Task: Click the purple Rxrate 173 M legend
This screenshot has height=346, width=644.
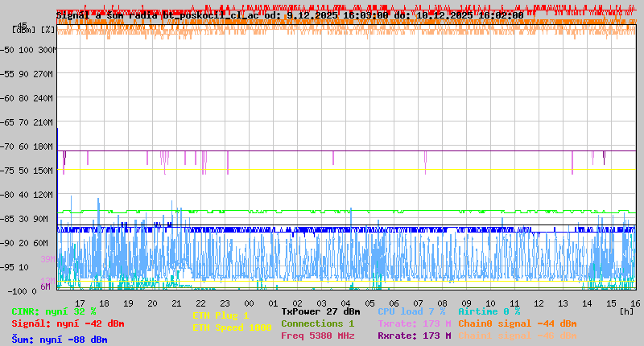Action: click(414, 336)
